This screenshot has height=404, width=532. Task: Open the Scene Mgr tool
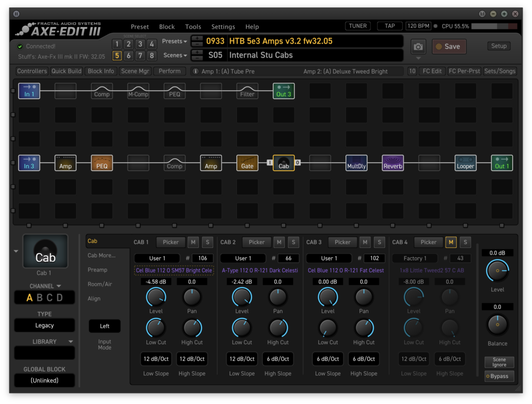[x=135, y=71]
